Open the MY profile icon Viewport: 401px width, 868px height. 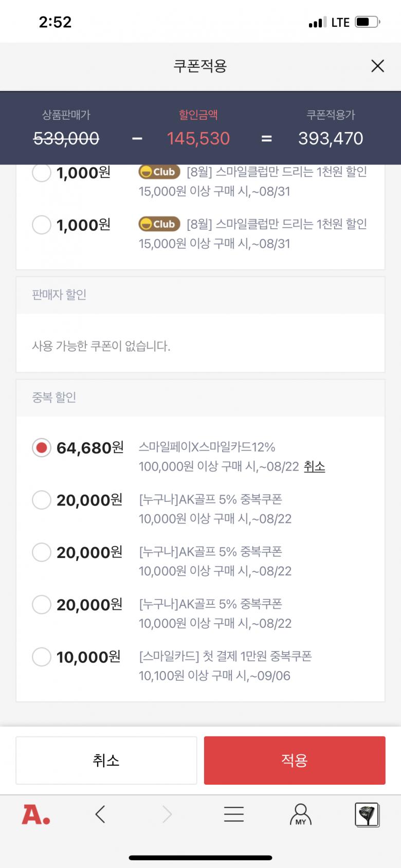[301, 815]
